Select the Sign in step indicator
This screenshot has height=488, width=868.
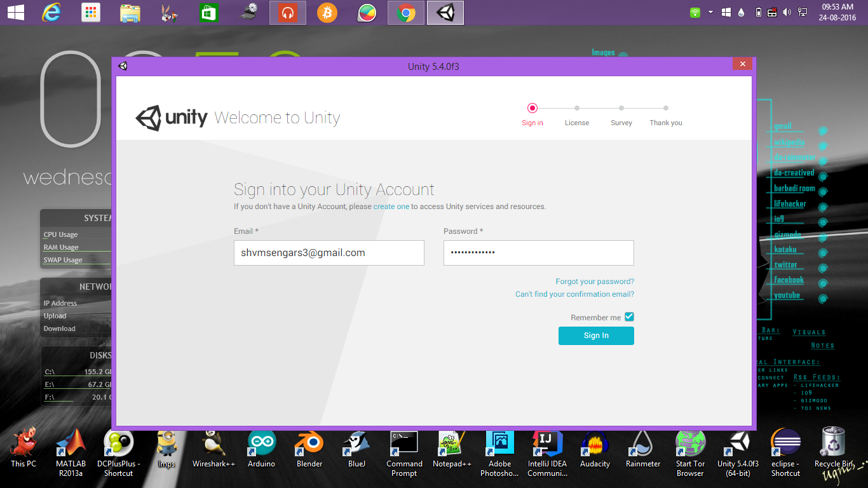click(532, 114)
